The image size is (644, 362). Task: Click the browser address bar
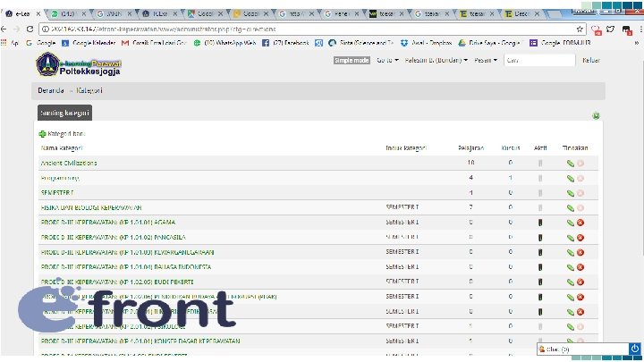(x=310, y=29)
